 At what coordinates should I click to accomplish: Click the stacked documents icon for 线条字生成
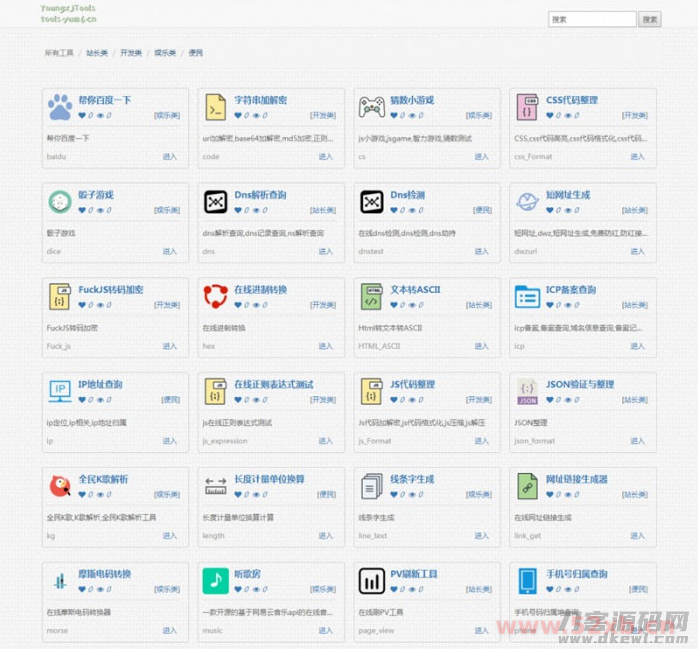[x=372, y=487]
